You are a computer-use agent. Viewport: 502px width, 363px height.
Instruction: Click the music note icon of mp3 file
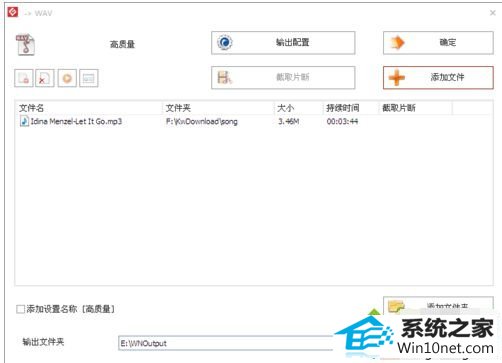pos(24,121)
